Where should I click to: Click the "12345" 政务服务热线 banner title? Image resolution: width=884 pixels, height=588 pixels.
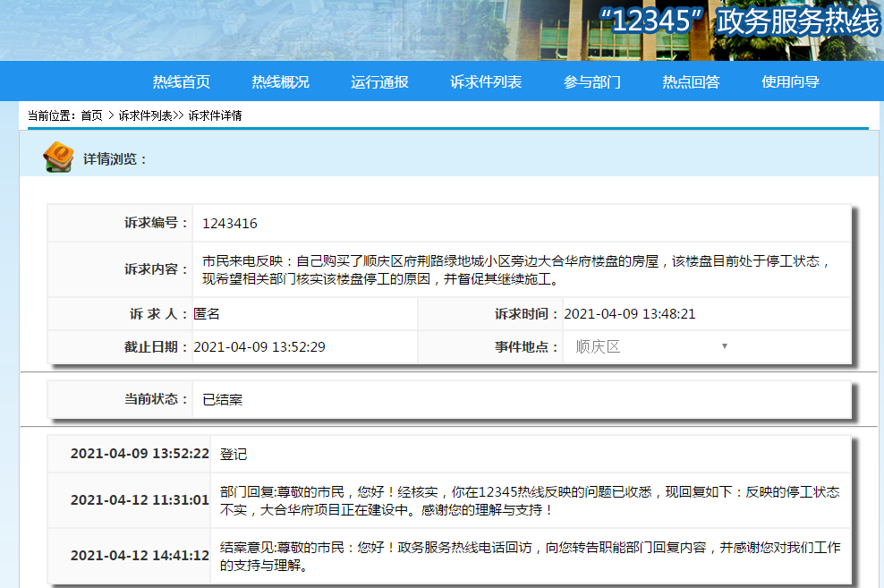click(739, 22)
